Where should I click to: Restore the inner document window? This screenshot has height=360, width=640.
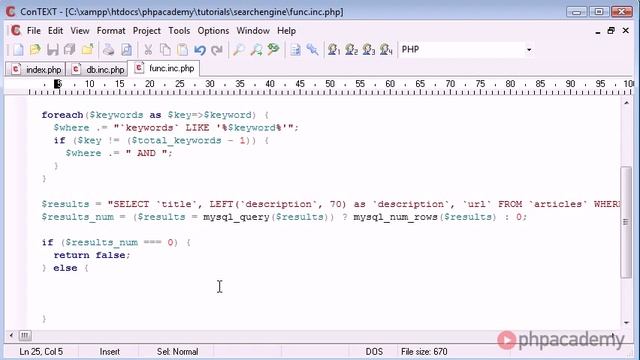(x=611, y=31)
